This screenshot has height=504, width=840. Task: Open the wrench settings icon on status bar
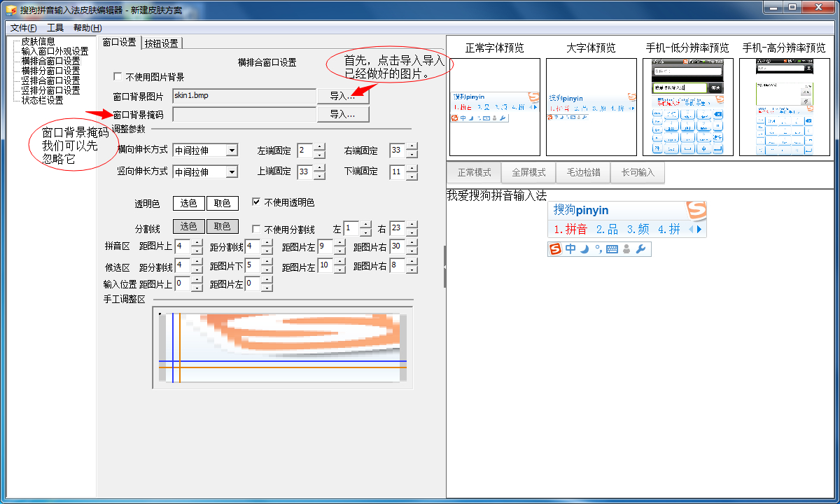(x=640, y=249)
